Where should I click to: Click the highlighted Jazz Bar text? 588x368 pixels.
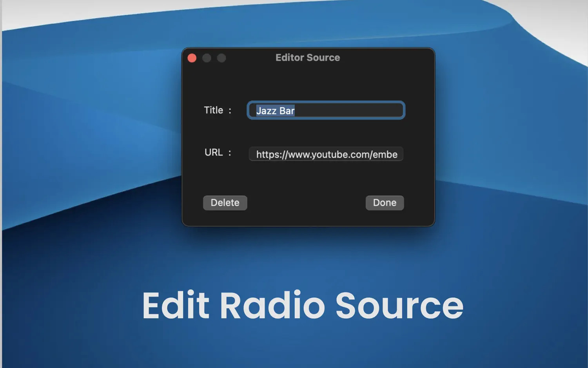coord(275,111)
